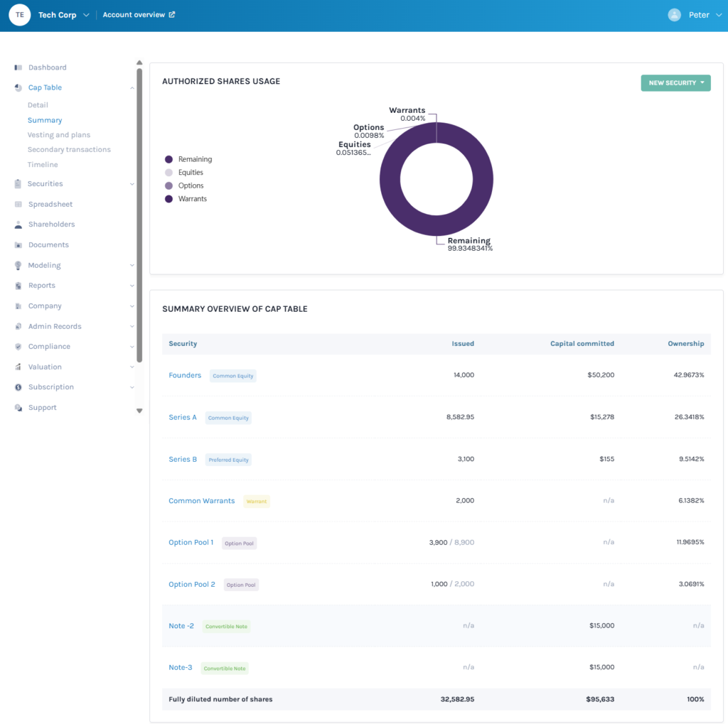Expand the Reports menu chevron
This screenshot has height=724, width=728.
[x=132, y=286]
